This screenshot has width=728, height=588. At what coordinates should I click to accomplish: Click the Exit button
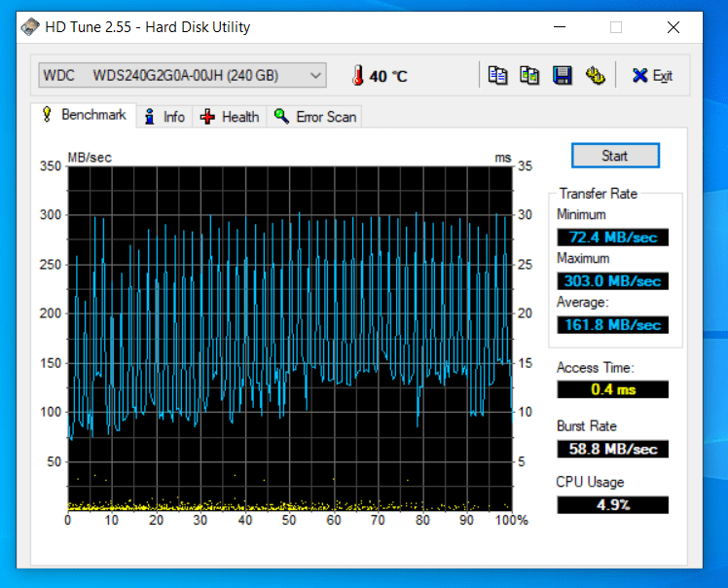point(653,75)
